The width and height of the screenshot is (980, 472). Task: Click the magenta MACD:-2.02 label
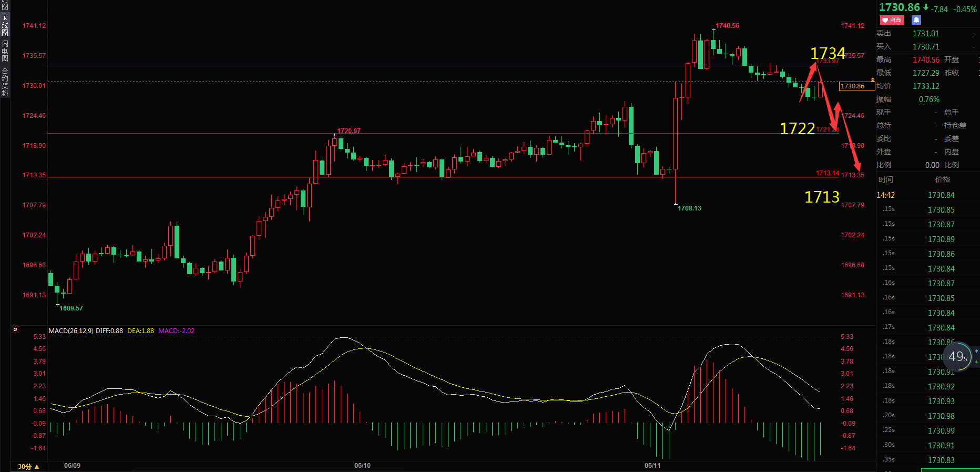pyautogui.click(x=176, y=331)
